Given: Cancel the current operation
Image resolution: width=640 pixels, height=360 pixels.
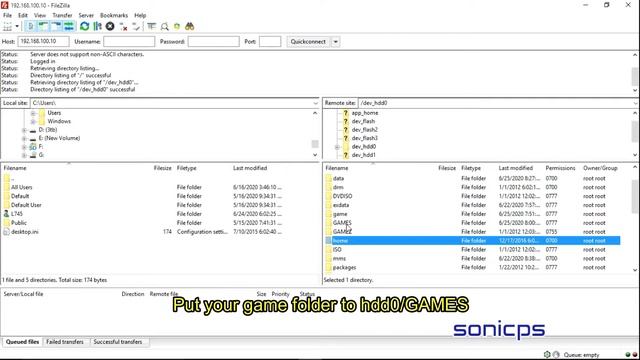Looking at the screenshot, I should [x=110, y=27].
